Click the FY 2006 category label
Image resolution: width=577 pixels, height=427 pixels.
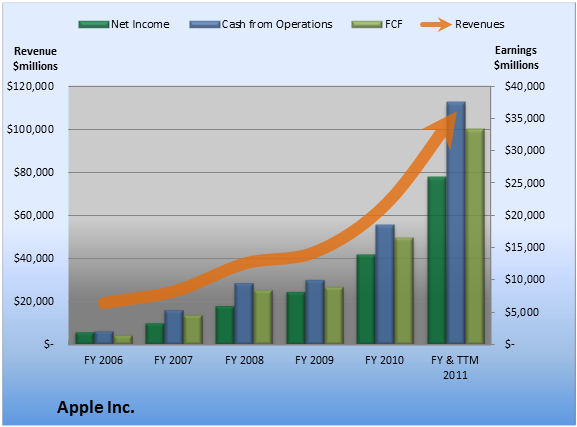point(103,360)
